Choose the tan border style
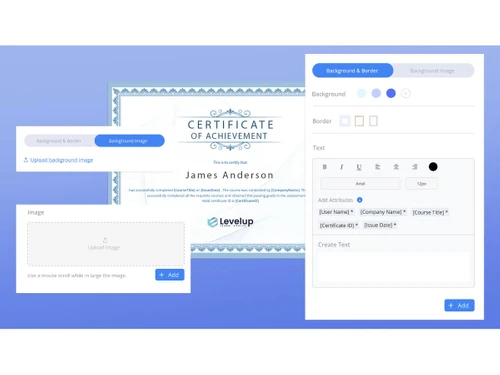500x375 pixels. coord(359,121)
